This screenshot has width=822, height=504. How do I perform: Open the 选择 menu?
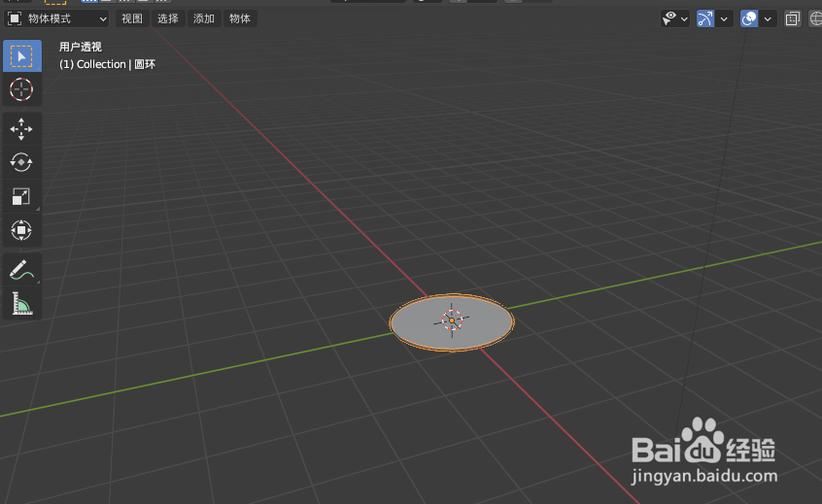[x=168, y=18]
